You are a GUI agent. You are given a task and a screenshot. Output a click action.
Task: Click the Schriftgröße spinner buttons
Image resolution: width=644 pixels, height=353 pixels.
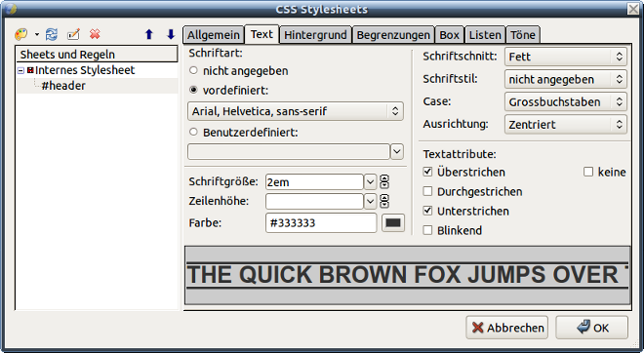tap(384, 181)
